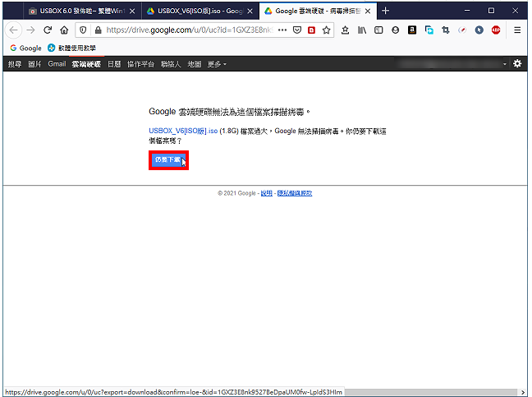
Task: Save page to Pocket
Action: pyautogui.click(x=297, y=30)
